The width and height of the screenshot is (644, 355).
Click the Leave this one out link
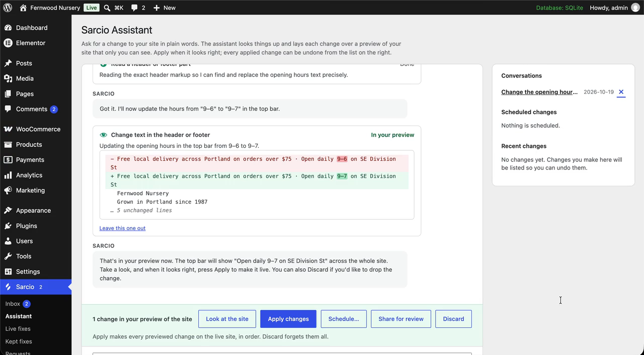click(122, 228)
